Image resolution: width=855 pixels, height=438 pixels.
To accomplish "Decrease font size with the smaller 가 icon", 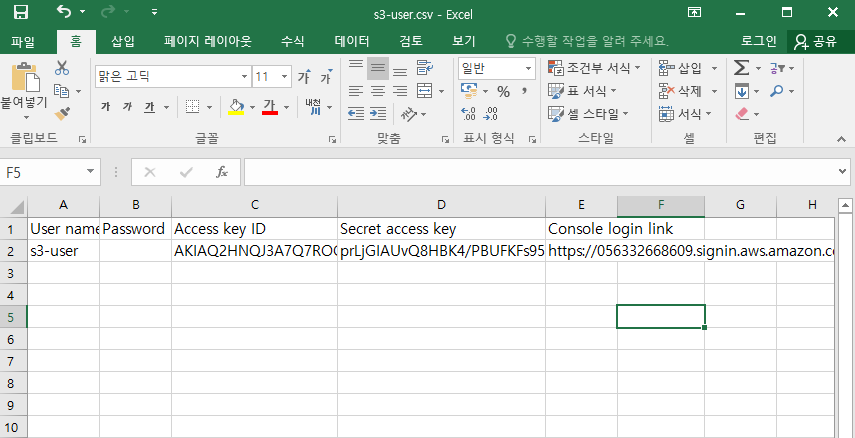I will 326,77.
